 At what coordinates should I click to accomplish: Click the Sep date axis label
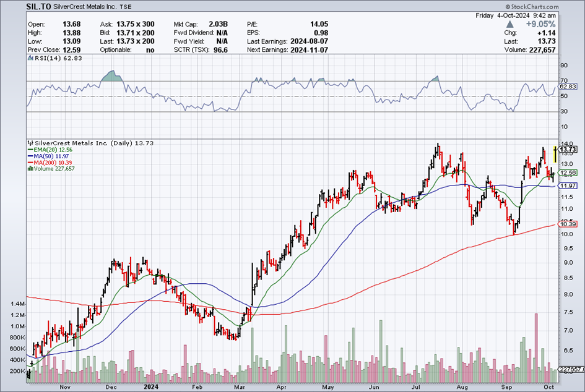[x=506, y=387]
